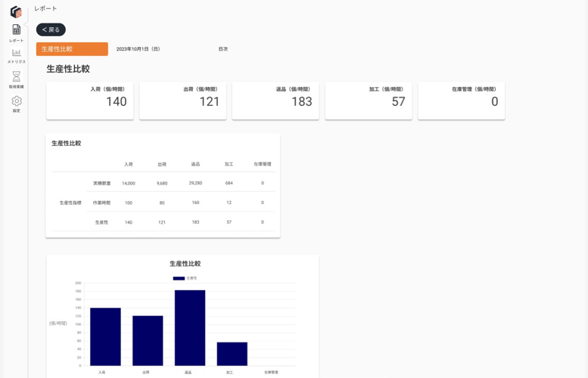Click the 入荷 bar in the chart

tap(105, 336)
